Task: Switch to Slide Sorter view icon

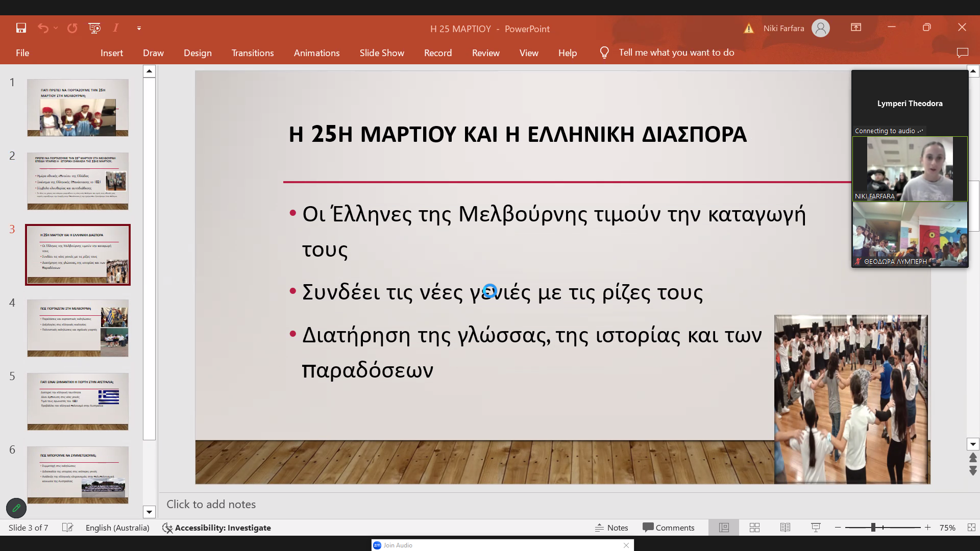Action: (754, 528)
